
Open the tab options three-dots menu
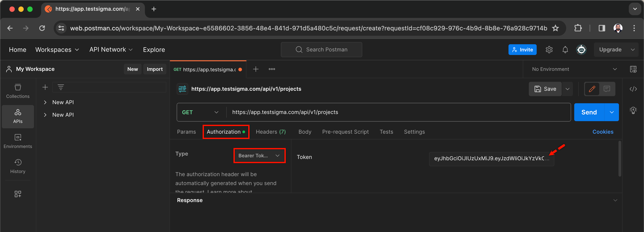[x=272, y=69]
